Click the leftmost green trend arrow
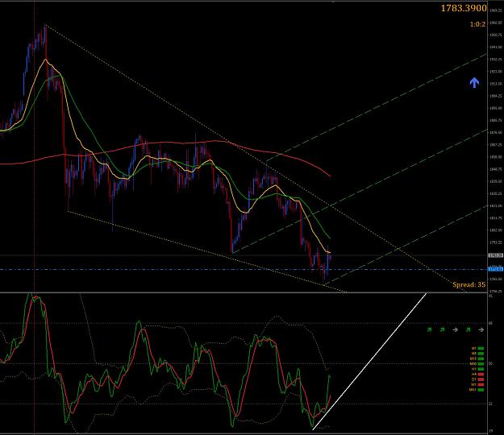The height and width of the screenshot is (435, 504). (x=429, y=329)
